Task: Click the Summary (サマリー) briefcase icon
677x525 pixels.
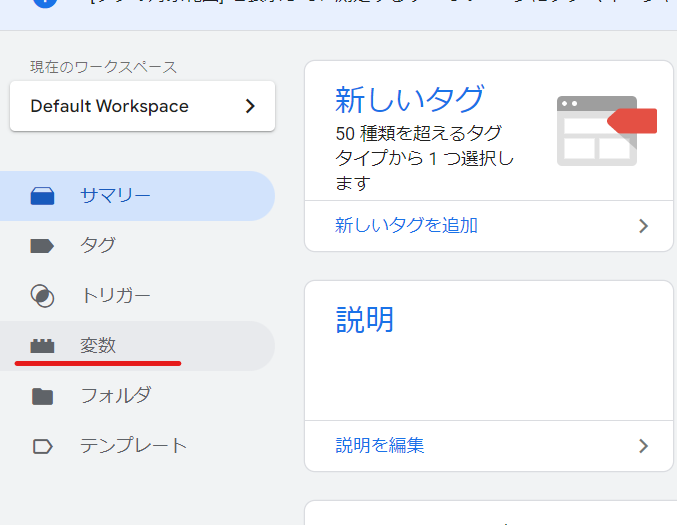Action: (42, 196)
